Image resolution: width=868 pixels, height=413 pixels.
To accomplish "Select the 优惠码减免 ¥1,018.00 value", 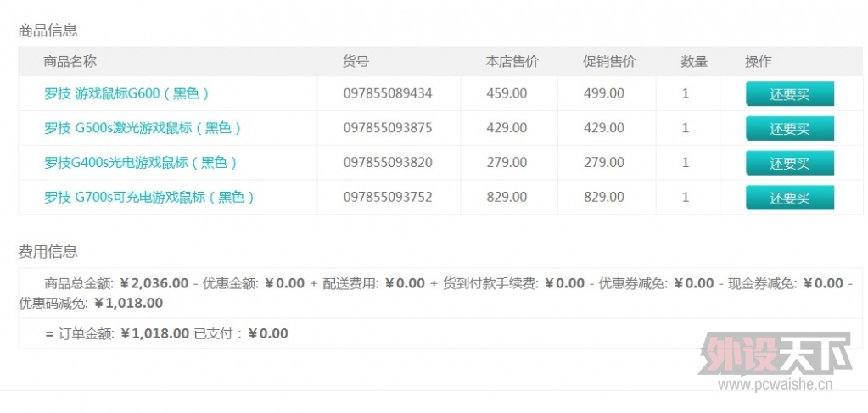I will [x=128, y=303].
